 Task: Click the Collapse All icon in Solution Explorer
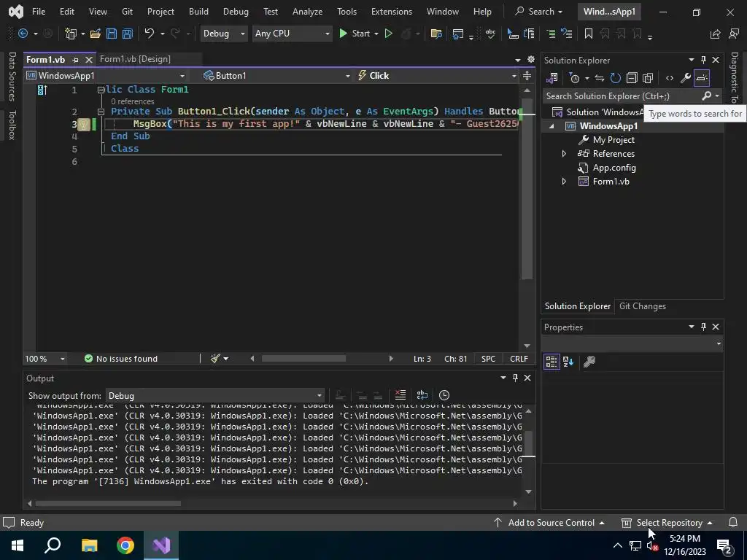click(632, 78)
